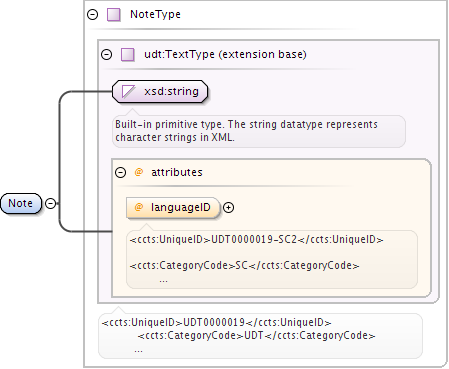Viewport: 449px width, 369px height.
Task: Click the attributes header label
Action: point(177,172)
